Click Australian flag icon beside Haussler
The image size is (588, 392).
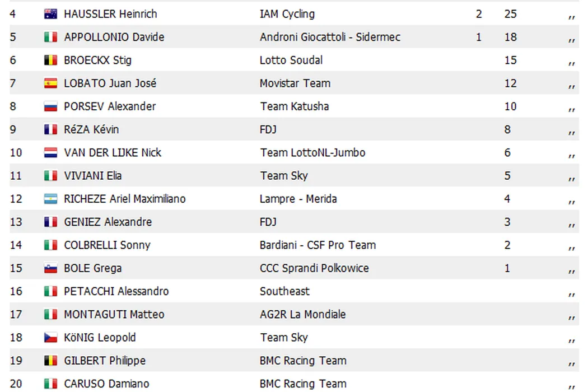pyautogui.click(x=50, y=14)
